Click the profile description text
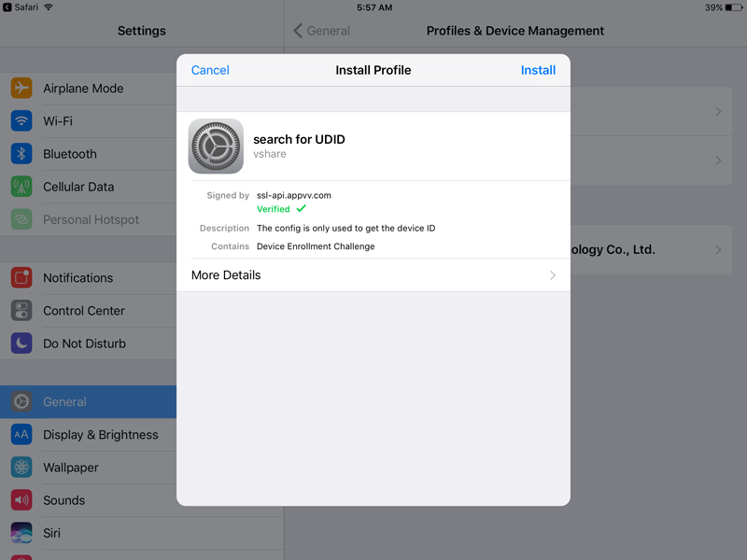Viewport: 747px width, 560px height. 345,228
